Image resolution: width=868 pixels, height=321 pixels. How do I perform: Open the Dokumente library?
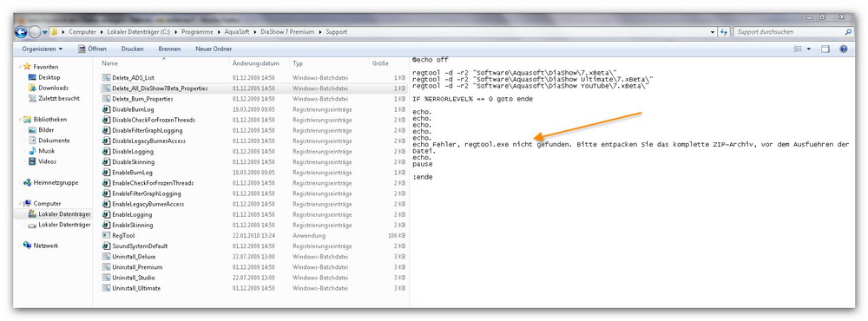click(x=54, y=141)
